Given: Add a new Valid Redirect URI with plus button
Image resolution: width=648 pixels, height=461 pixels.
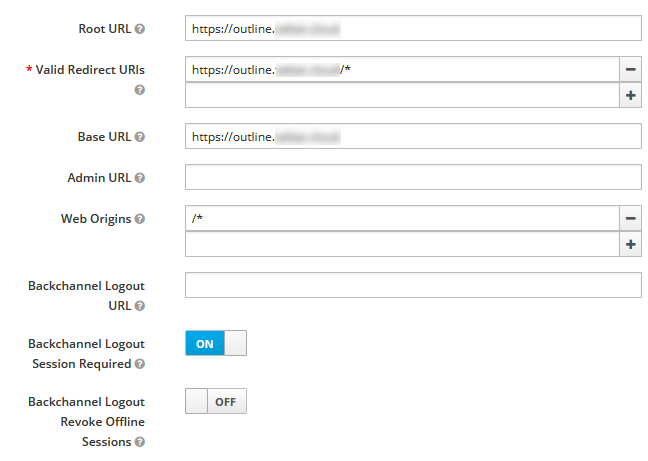Looking at the screenshot, I should 630,95.
